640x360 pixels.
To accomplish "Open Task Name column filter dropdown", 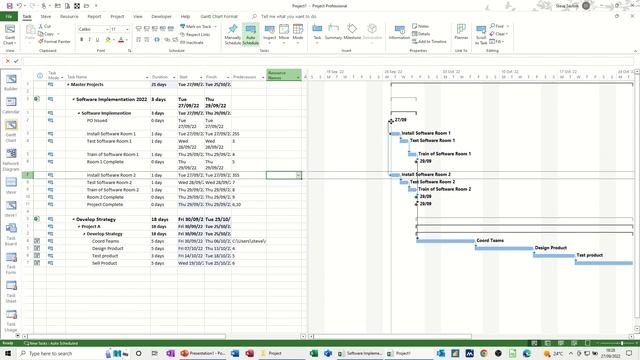I will [x=147, y=77].
